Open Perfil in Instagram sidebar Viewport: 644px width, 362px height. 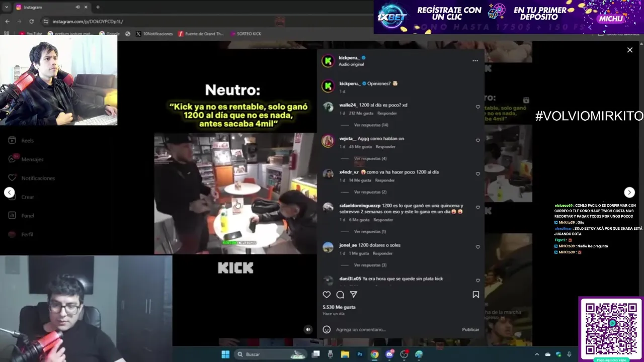tap(21, 234)
